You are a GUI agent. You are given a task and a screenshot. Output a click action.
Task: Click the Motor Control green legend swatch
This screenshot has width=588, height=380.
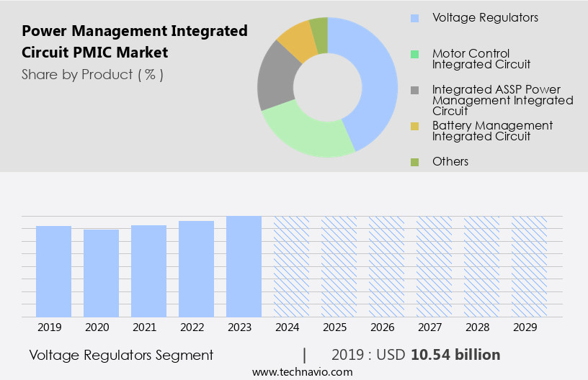(x=414, y=53)
